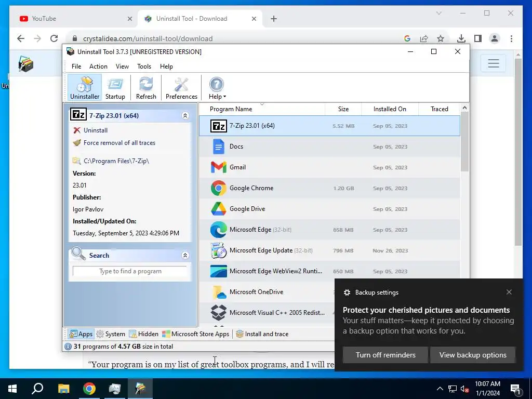Click the browser back arrow
The width and height of the screenshot is (532, 399).
[21, 38]
